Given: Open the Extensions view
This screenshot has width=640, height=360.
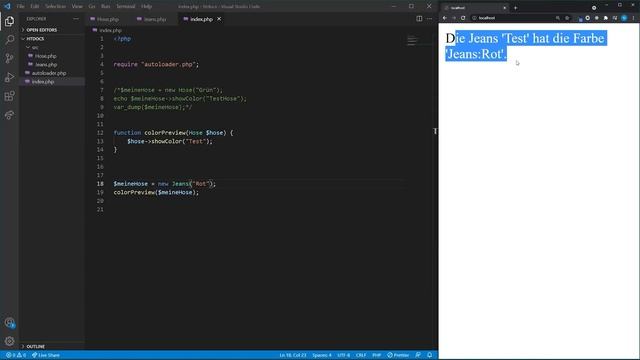Looking at the screenshot, I should 9,96.
